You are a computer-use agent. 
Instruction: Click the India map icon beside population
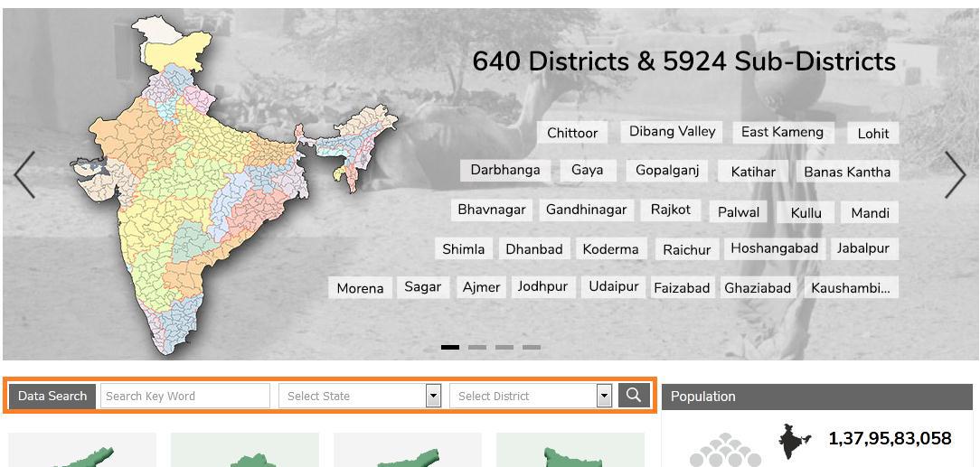(x=795, y=442)
